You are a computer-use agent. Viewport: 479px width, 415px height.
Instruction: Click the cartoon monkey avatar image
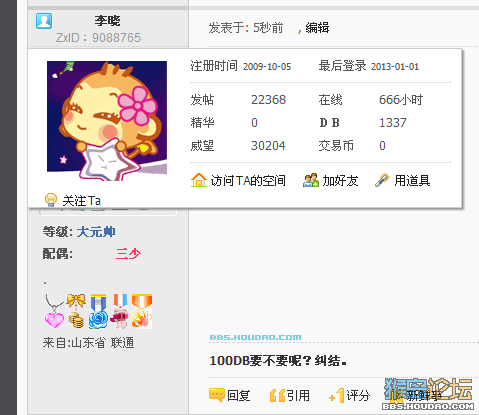pos(107,121)
